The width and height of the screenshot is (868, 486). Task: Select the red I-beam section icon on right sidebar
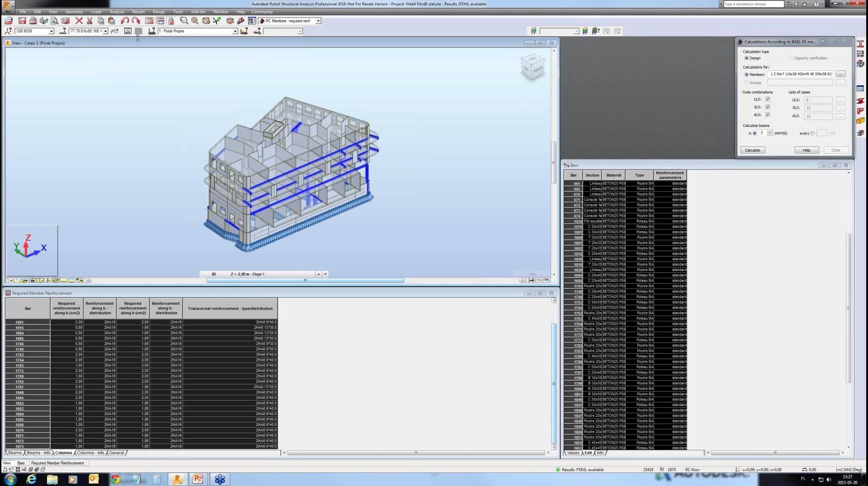pos(860,44)
